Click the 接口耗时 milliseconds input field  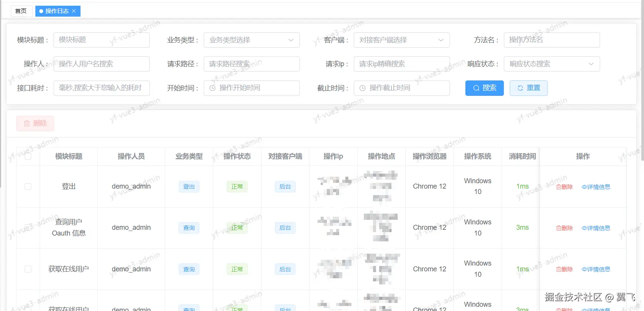(101, 88)
